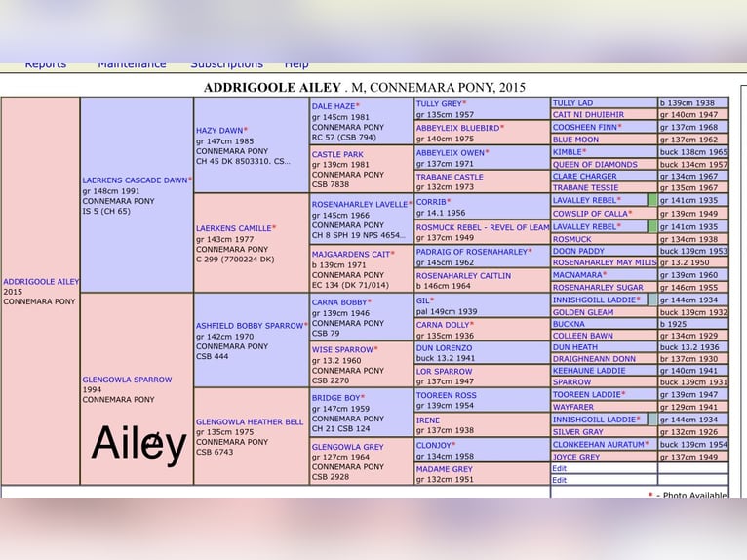747x560 pixels.
Task: Open the Queen of Diamonds entry
Action: pyautogui.click(x=595, y=165)
